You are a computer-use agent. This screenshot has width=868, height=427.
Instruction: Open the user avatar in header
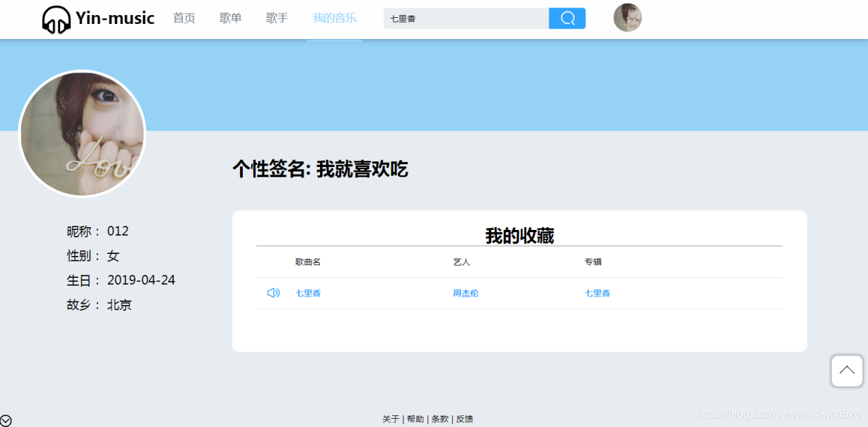pos(627,18)
